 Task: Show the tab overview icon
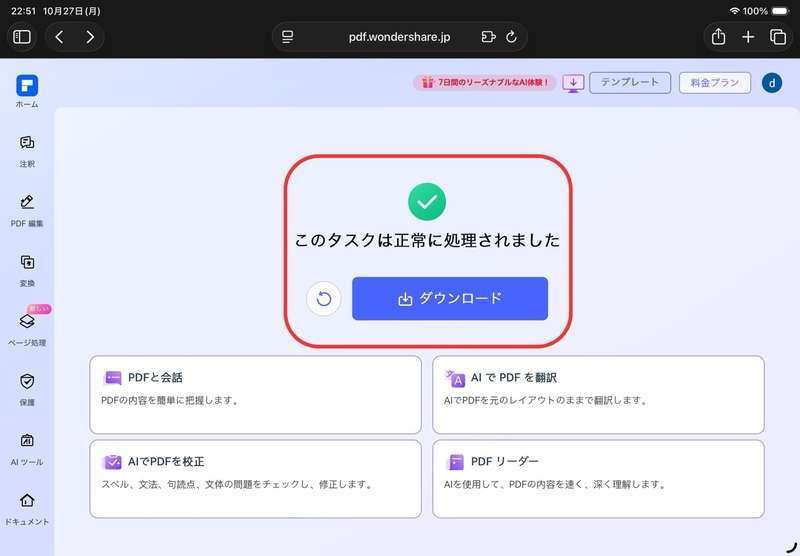coord(778,37)
